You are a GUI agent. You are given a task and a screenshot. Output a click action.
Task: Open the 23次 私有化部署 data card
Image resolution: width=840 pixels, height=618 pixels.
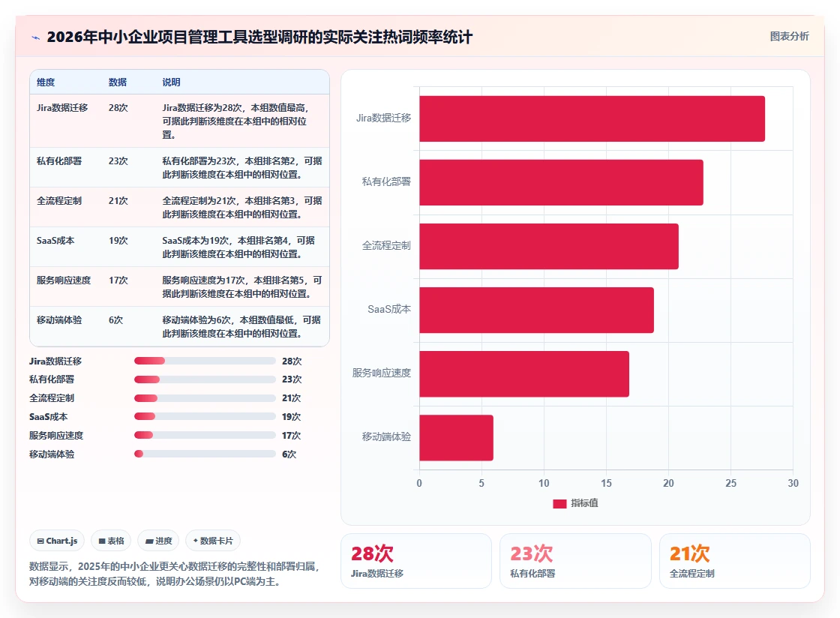click(x=575, y=561)
